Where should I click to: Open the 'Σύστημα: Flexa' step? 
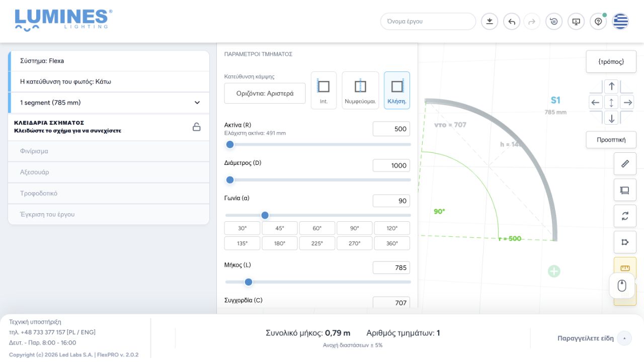(109, 61)
